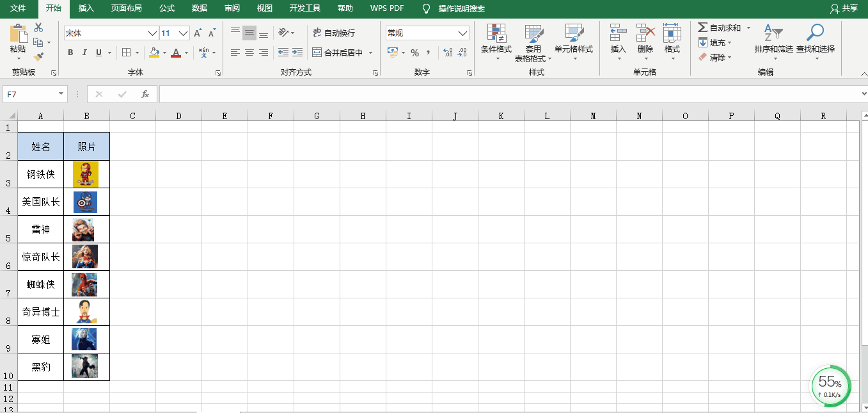This screenshot has width=868, height=413.
Task: Toggle Italic formatting
Action: (x=84, y=53)
